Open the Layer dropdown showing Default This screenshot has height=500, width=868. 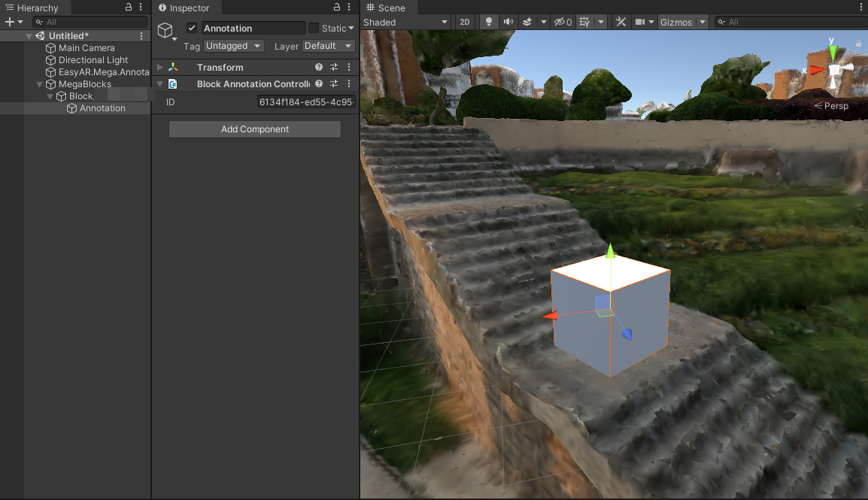coord(328,46)
